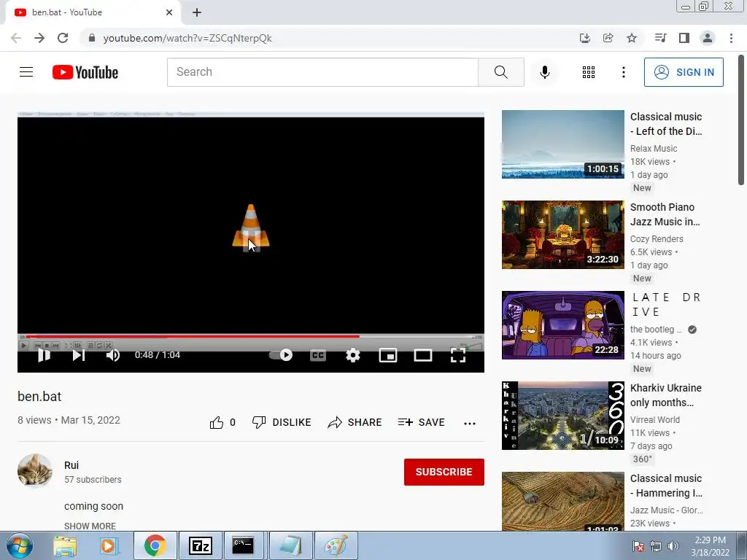Open Smooth Piano Jazz Music video title
747x560 pixels.
665,214
